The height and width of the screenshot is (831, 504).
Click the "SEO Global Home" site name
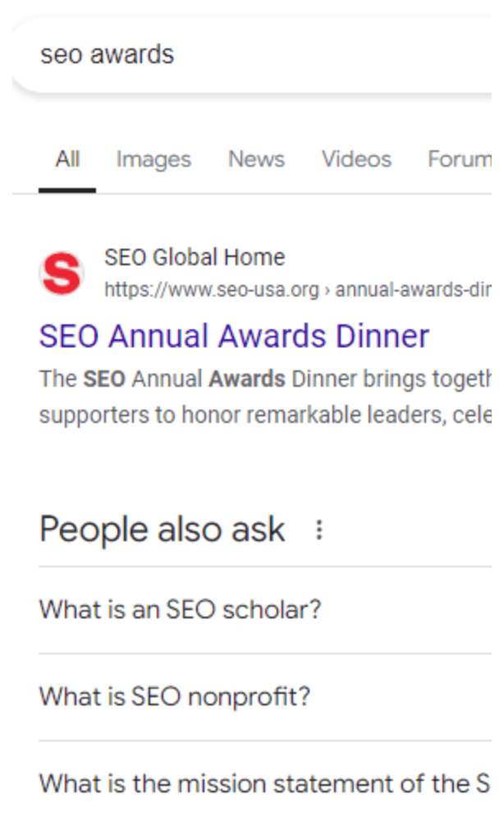[x=195, y=258]
